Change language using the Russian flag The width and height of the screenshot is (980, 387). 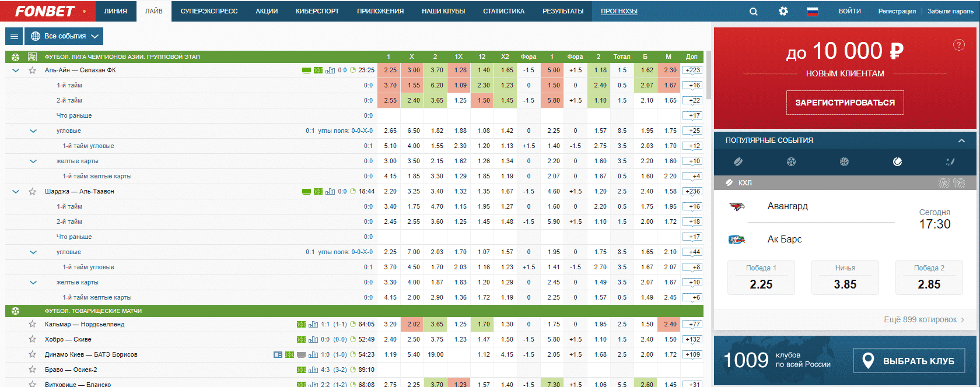click(x=813, y=11)
